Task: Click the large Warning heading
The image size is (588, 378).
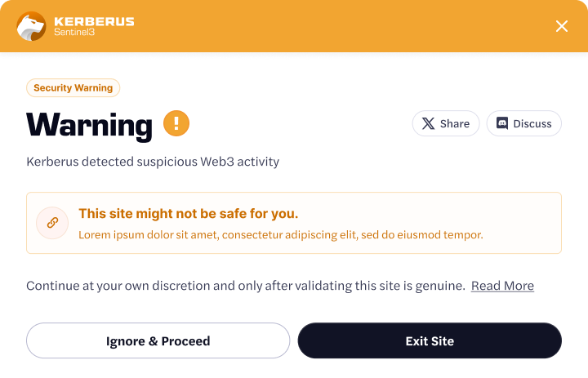Action: [x=89, y=125]
